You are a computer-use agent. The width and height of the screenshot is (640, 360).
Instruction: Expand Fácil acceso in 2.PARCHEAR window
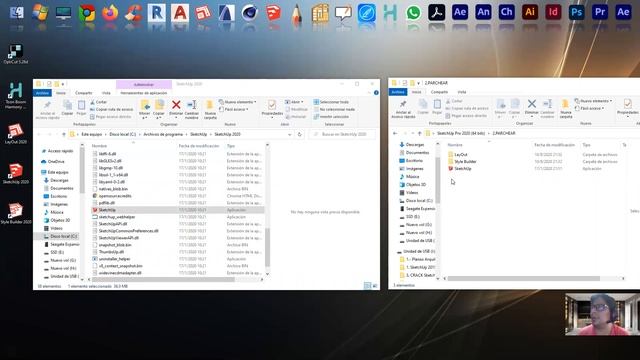pos(589,109)
